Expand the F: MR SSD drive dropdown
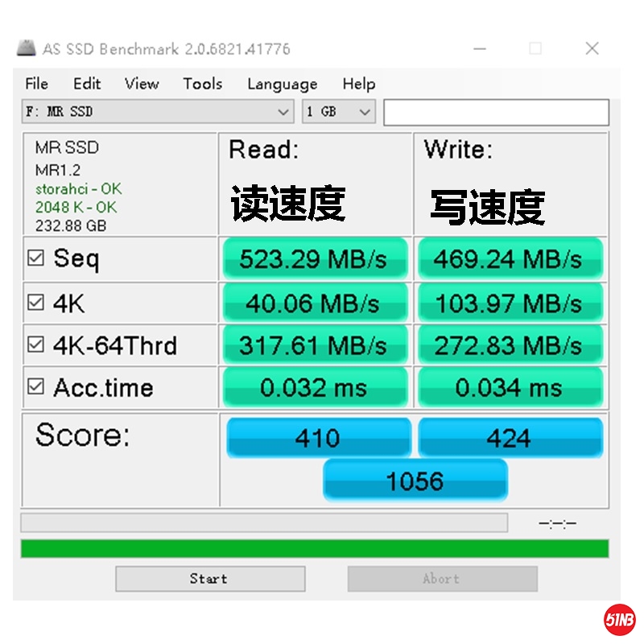644x644 pixels. click(158, 111)
